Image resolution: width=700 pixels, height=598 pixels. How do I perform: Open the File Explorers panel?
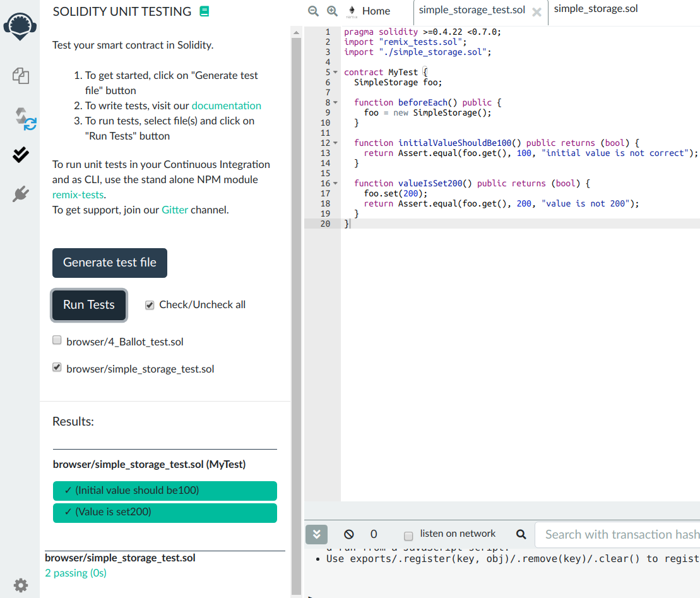pos(20,76)
